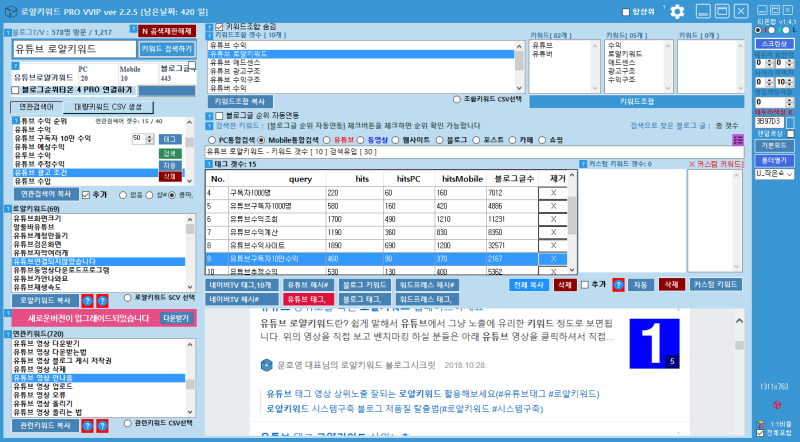The height and width of the screenshot is (442, 800).
Task: Click the help icon next to 블로그글 순위 자동연동
Action: click(x=209, y=116)
